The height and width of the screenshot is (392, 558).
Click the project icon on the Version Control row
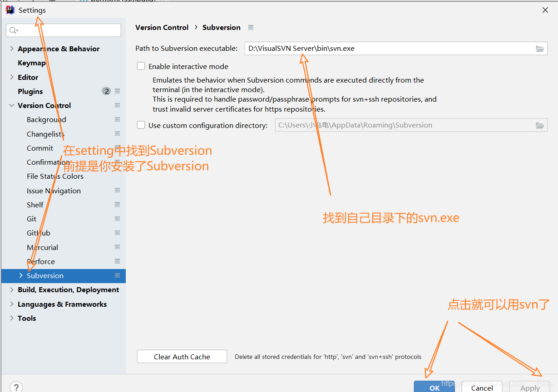point(118,105)
